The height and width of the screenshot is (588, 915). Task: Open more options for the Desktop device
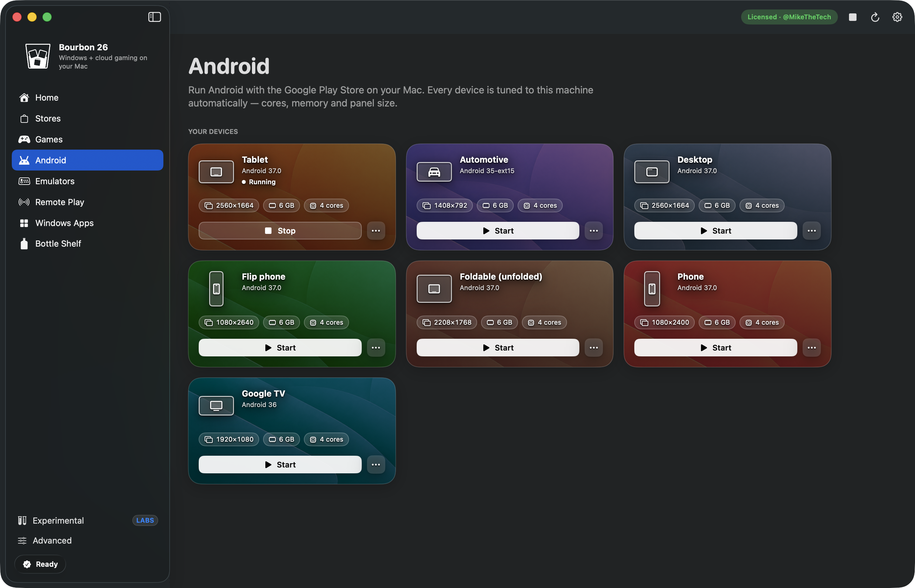[811, 231]
